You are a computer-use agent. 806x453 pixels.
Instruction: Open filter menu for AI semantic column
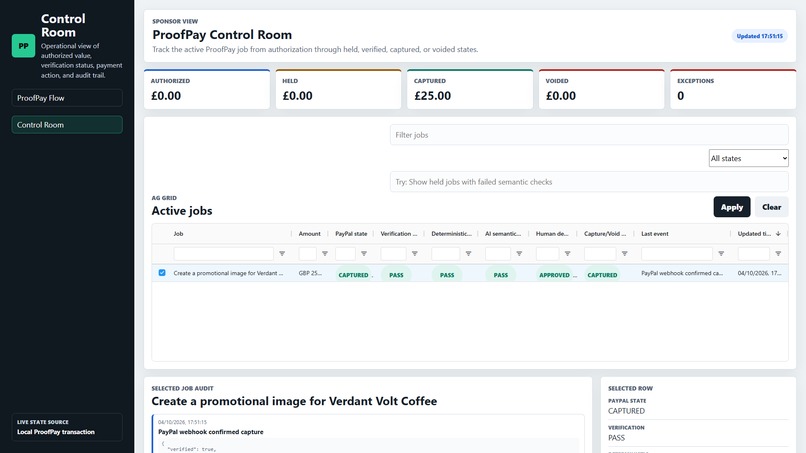[519, 253]
